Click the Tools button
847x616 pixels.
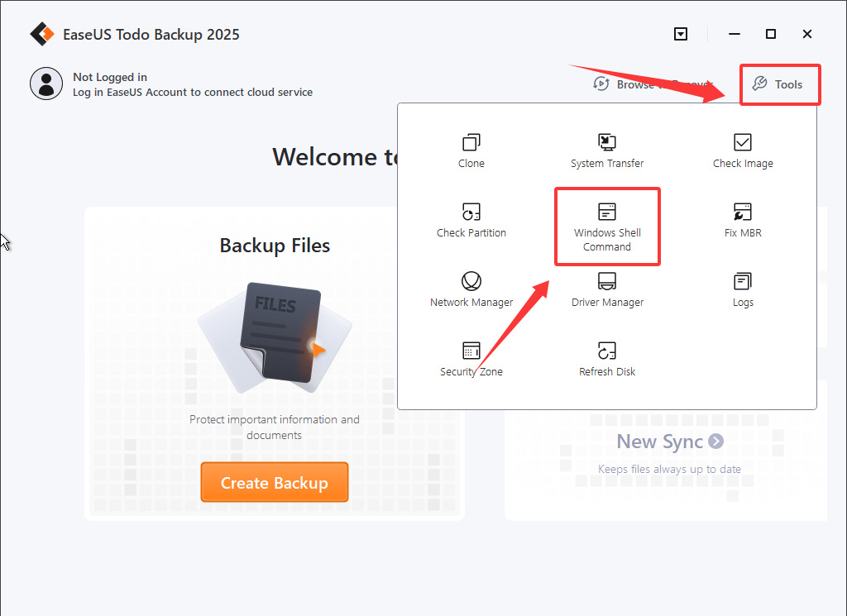tap(779, 84)
